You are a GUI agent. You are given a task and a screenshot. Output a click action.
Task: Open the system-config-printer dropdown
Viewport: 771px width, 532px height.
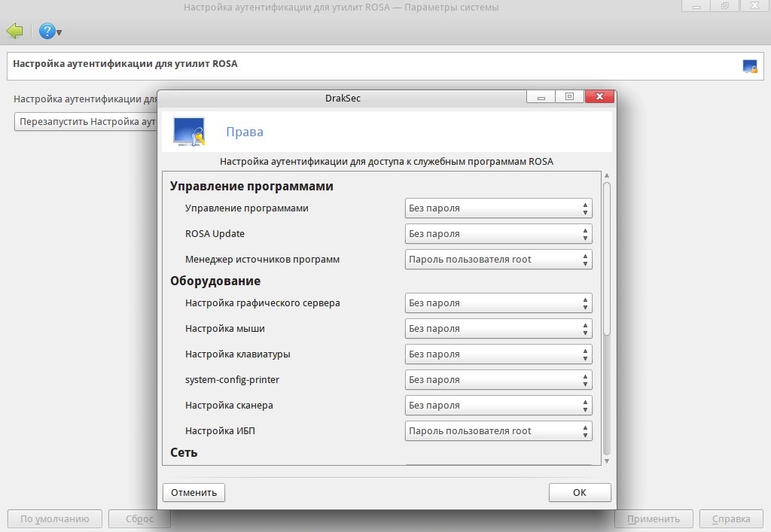tap(498, 380)
